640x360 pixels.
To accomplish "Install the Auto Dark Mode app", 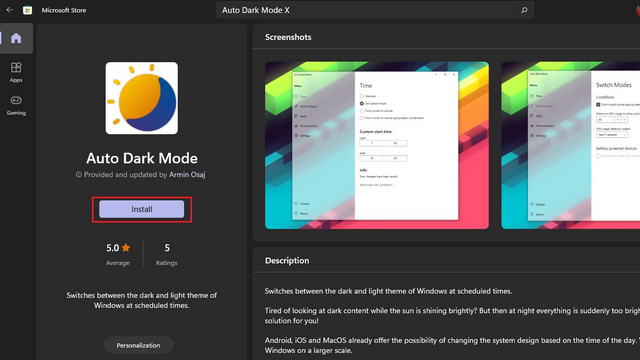I will (142, 209).
